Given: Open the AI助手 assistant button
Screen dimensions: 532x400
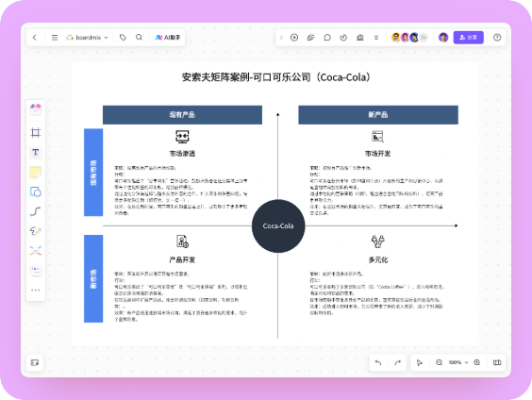Looking at the screenshot, I should coord(168,38).
